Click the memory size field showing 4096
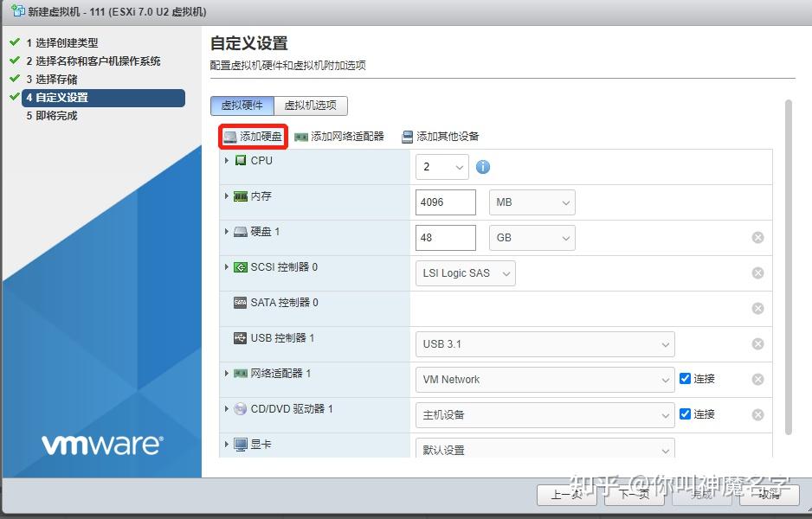 (x=445, y=202)
